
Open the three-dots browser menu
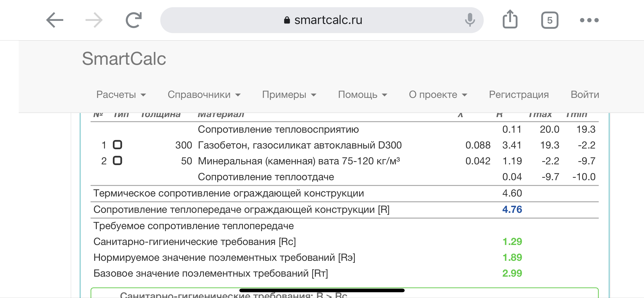pos(589,20)
